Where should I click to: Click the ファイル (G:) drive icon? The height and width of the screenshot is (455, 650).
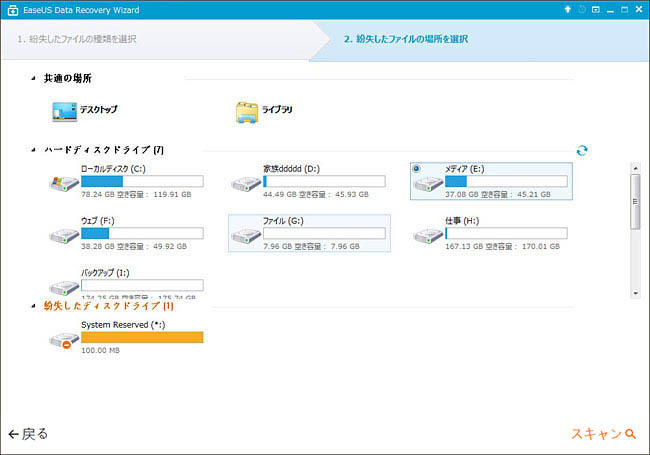246,236
